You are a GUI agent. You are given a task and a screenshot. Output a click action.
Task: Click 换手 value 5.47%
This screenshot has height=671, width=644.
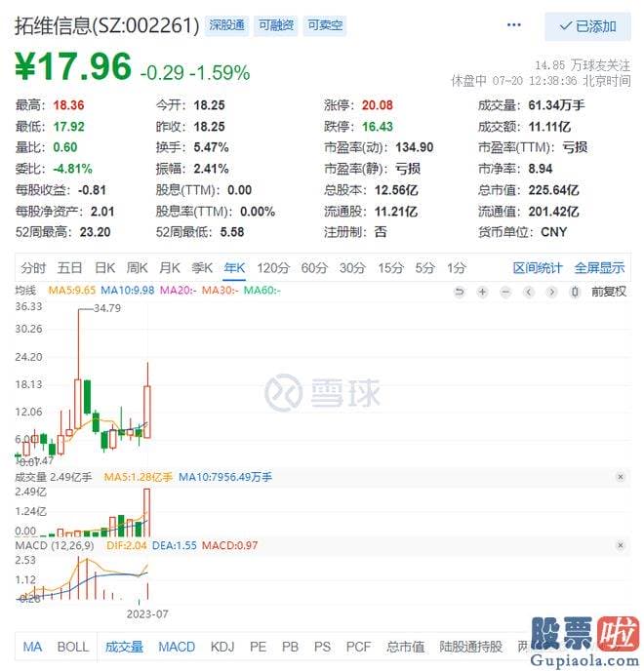tap(211, 147)
